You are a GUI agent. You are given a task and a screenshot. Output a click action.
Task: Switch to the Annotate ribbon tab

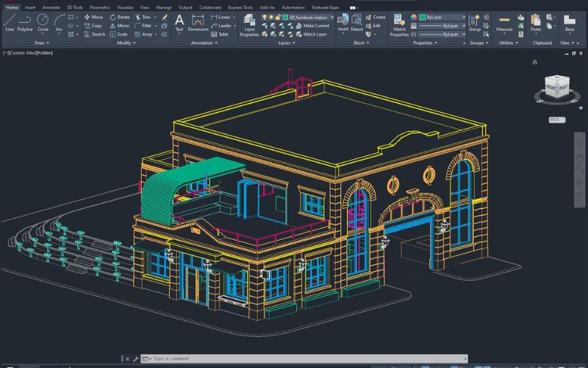[x=49, y=7]
